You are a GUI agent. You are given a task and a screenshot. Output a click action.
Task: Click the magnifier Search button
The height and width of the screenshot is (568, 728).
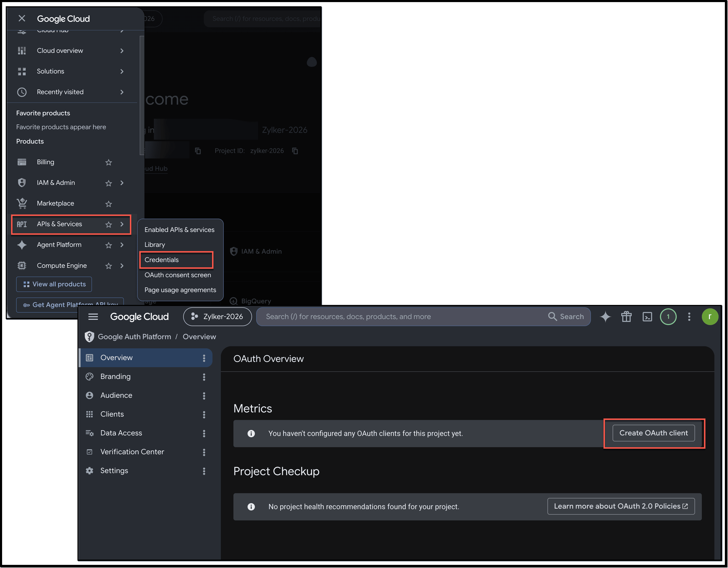pyautogui.click(x=566, y=316)
